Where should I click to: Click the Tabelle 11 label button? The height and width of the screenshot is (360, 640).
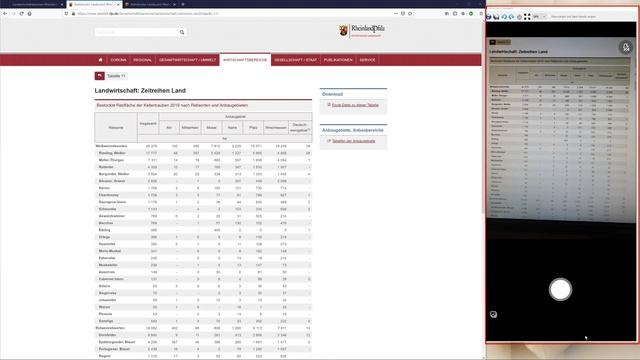click(116, 76)
